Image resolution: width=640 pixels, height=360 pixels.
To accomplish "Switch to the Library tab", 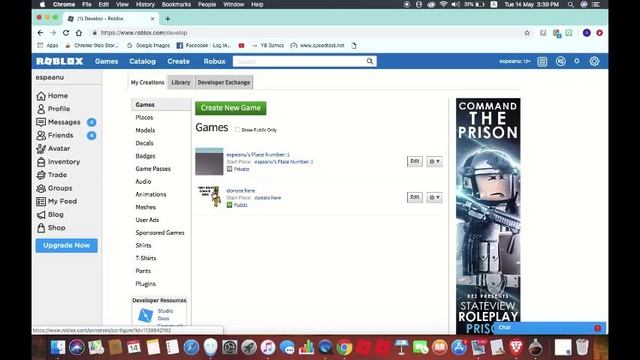I will [181, 82].
